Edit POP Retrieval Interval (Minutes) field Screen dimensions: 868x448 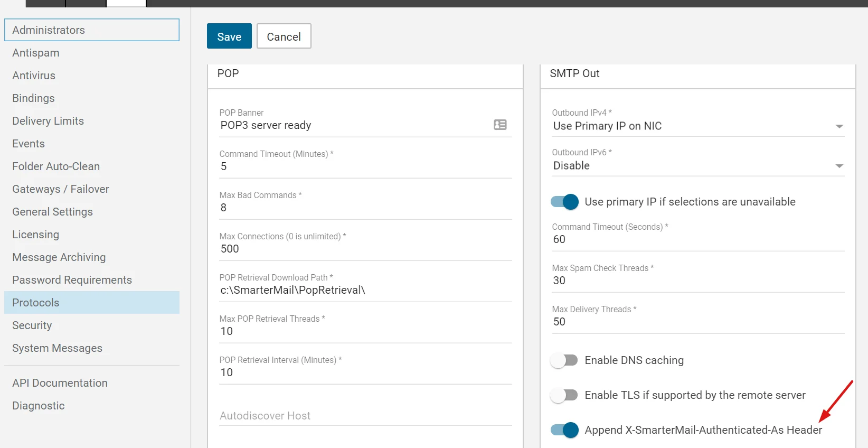[365, 372]
